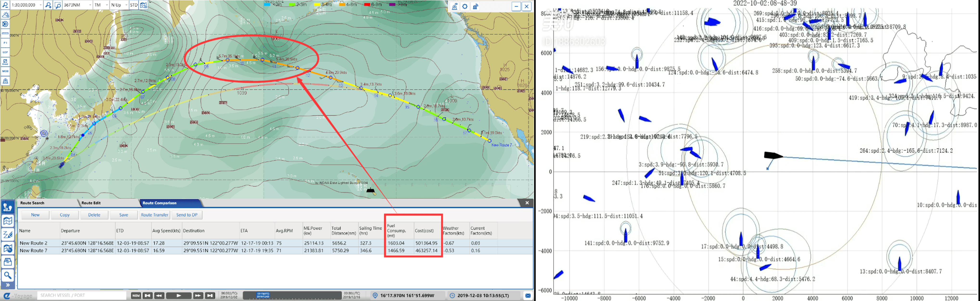Select the New Route 7 row
The width and height of the screenshot is (980, 301).
(275, 251)
